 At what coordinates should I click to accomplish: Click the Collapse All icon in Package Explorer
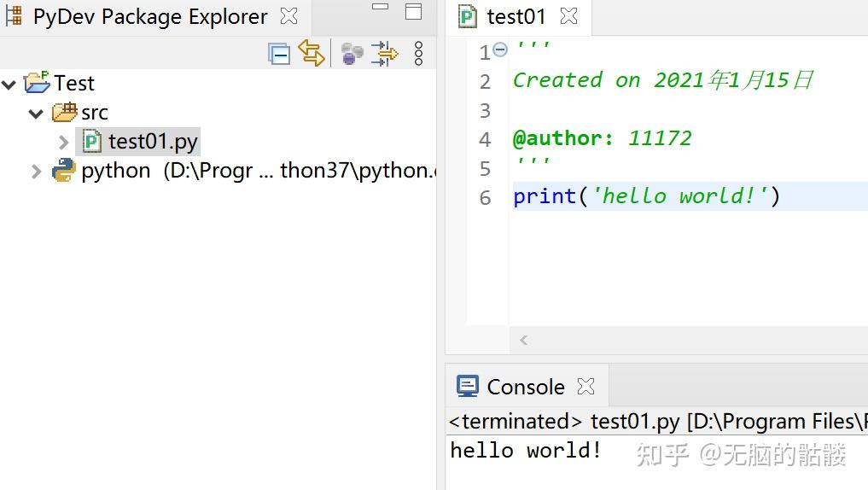click(279, 54)
